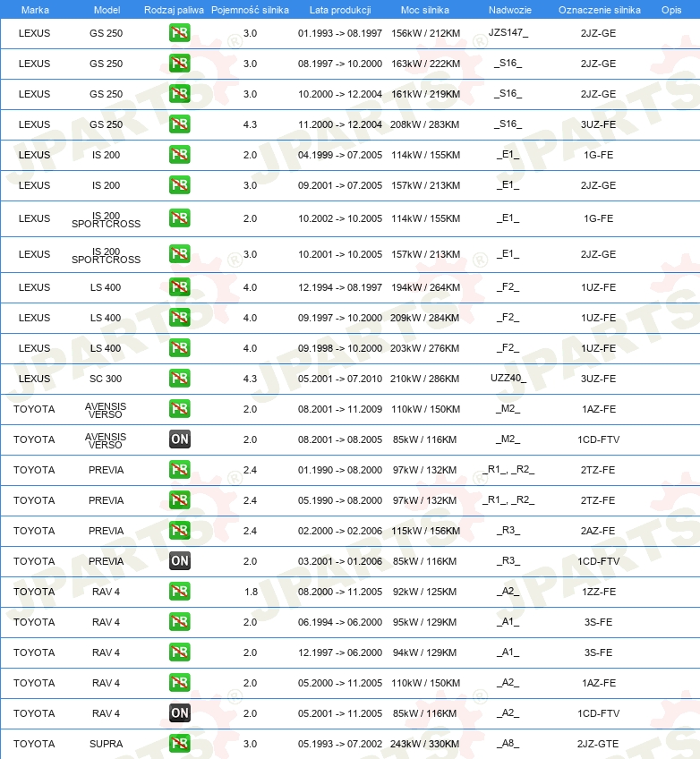Viewport: 700px width, 759px height.
Task: Click body code UZZ40_
Action: coord(508,378)
